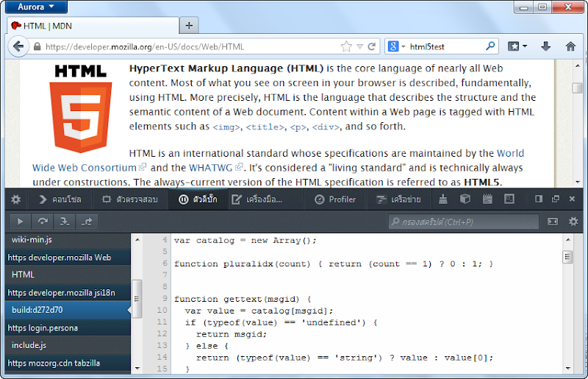Open the <div> element link
The image size is (588, 379).
pyautogui.click(x=326, y=127)
